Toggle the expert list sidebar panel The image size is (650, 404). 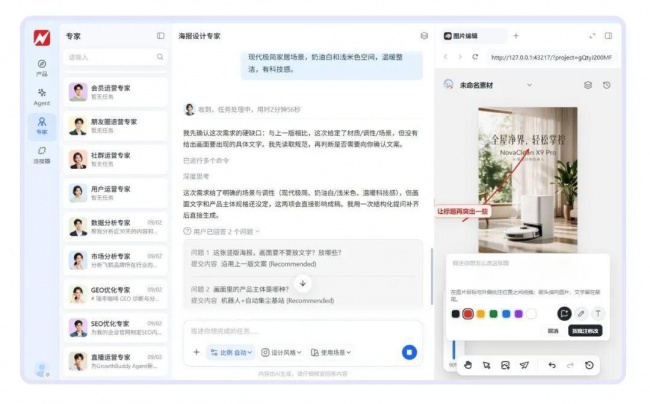[x=160, y=36]
